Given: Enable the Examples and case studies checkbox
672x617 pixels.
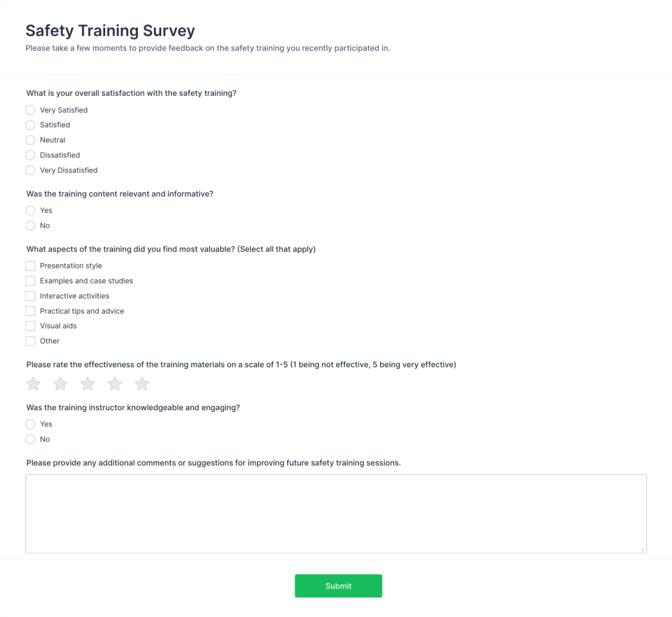Looking at the screenshot, I should [x=30, y=280].
